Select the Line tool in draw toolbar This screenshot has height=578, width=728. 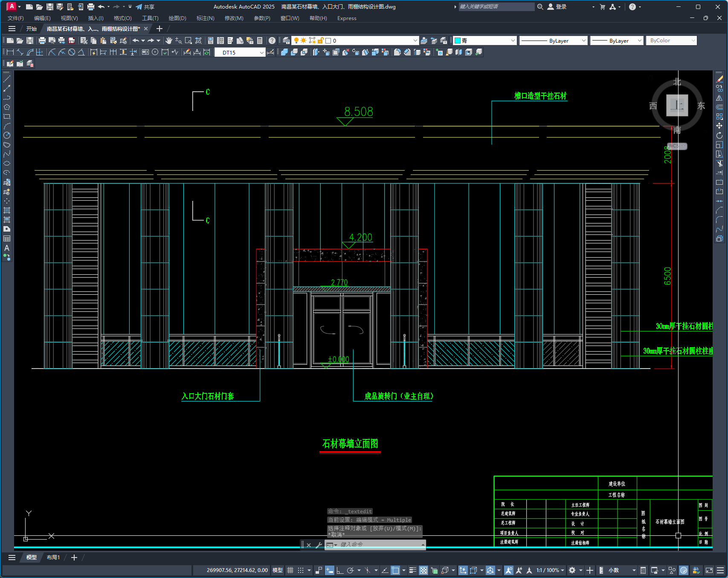(x=7, y=79)
